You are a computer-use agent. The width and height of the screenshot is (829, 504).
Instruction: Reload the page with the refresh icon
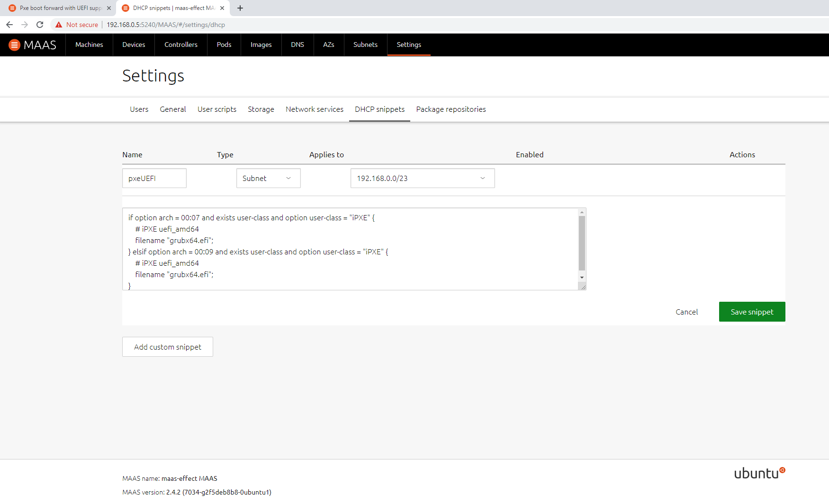[x=40, y=25]
